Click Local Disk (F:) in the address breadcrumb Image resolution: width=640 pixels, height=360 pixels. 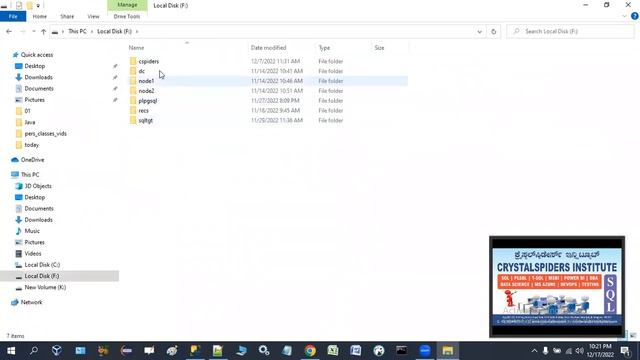pos(114,31)
